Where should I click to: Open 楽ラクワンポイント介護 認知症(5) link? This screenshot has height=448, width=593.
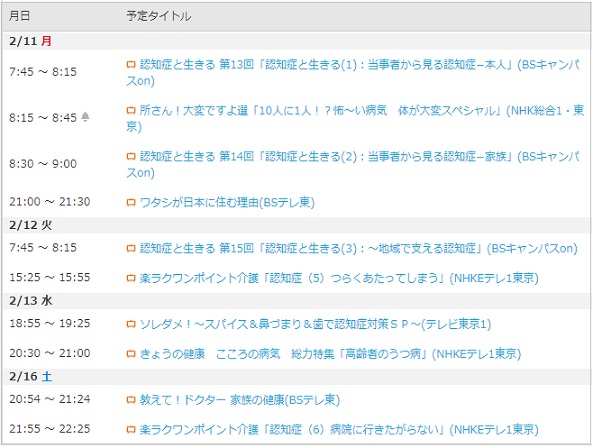point(339,279)
